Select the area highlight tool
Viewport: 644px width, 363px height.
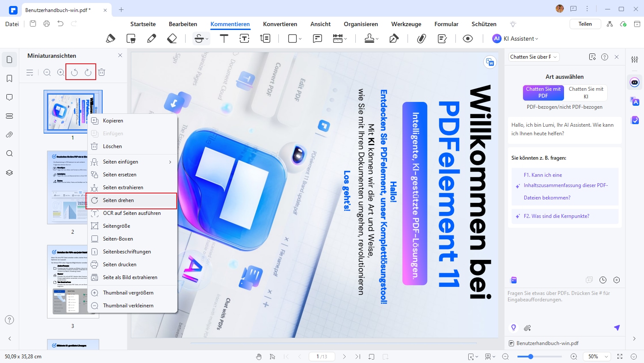(131, 39)
